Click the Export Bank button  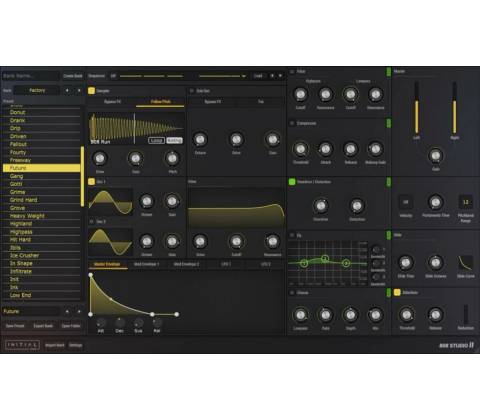coord(43,326)
